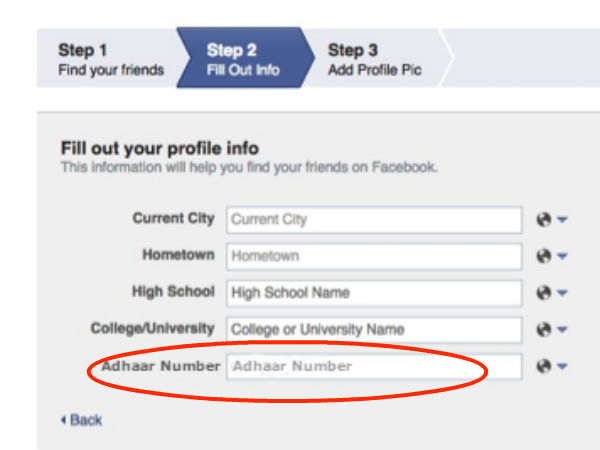The height and width of the screenshot is (450, 600).
Task: Switch to Step 3 Add Profile Pic
Action: pyautogui.click(x=375, y=60)
